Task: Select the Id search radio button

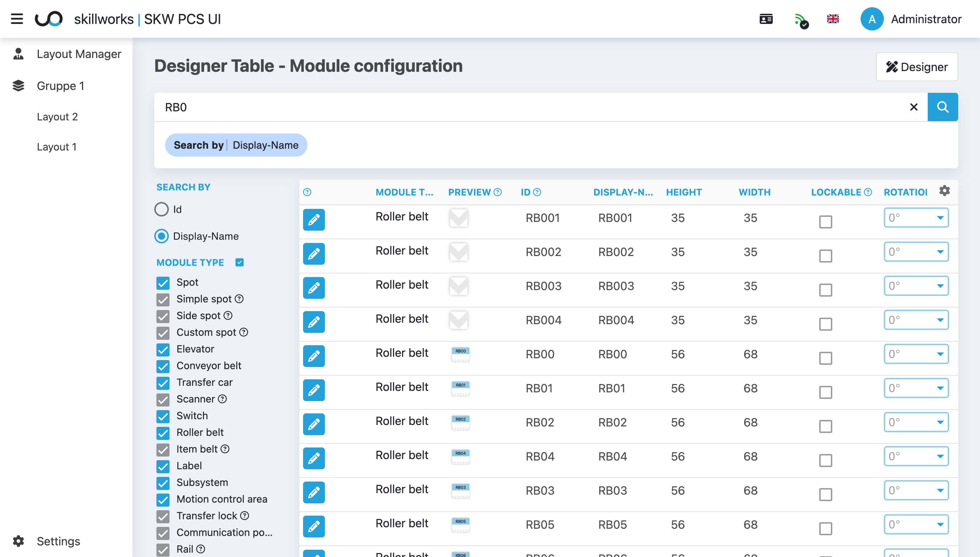Action: pyautogui.click(x=161, y=209)
